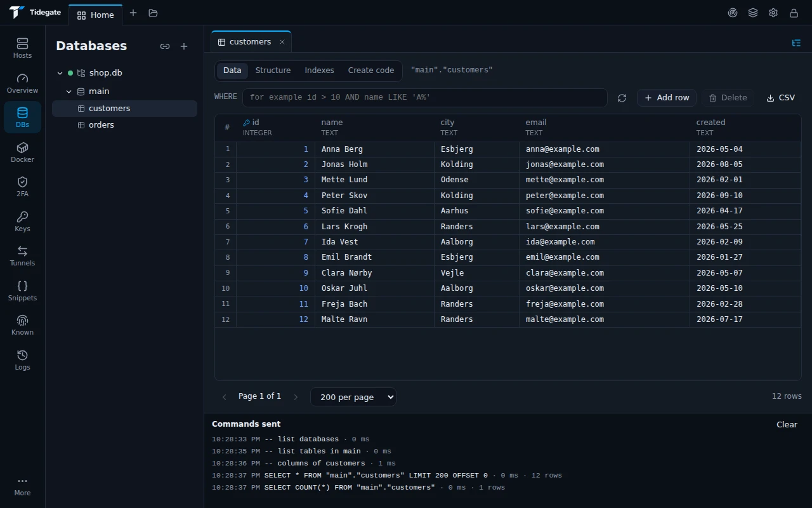This screenshot has width=812, height=508.
Task: Switch to the Indexes tab
Action: (319, 70)
